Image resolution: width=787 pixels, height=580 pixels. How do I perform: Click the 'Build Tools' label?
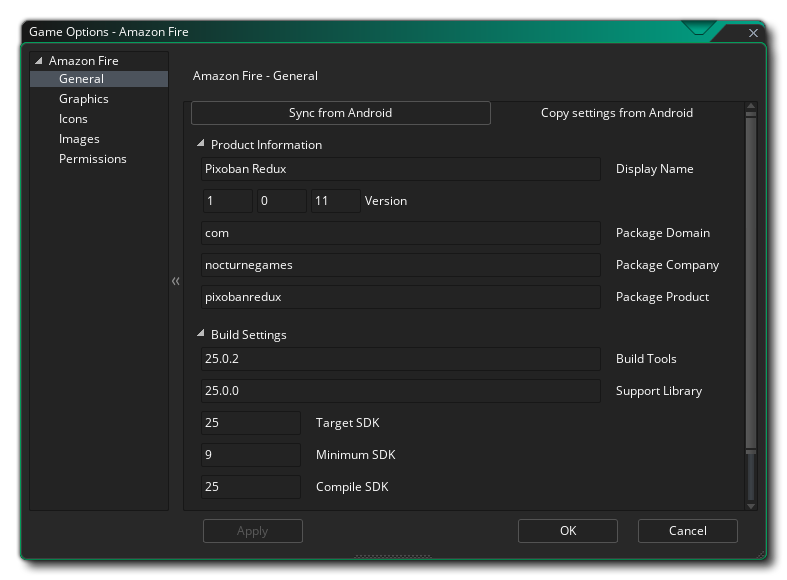[646, 359]
